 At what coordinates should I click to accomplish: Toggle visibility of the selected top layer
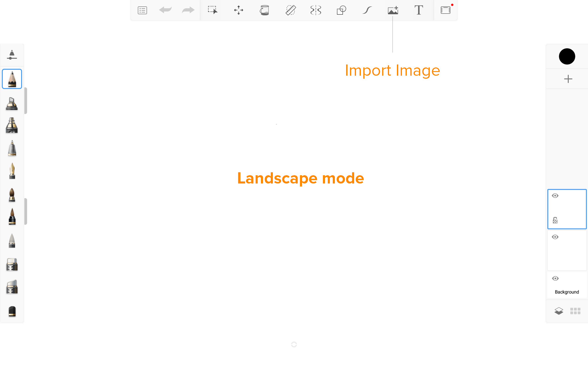(x=555, y=196)
